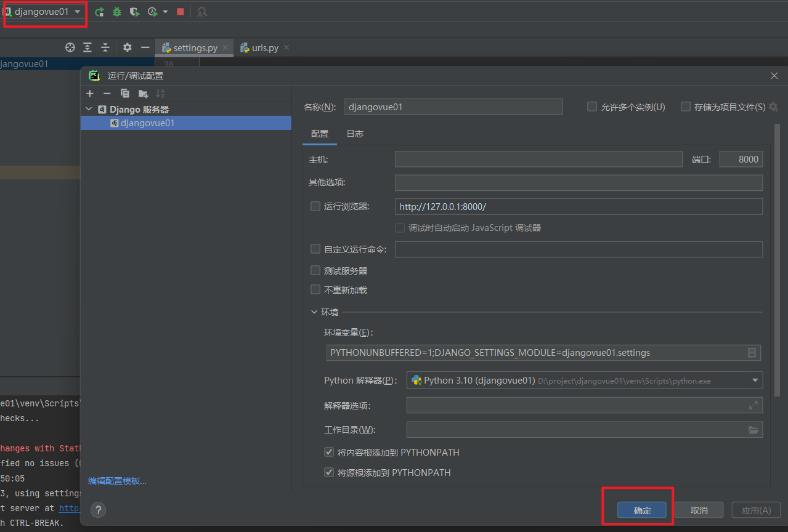Add new configuration with plus icon
The image size is (788, 532).
pos(90,94)
